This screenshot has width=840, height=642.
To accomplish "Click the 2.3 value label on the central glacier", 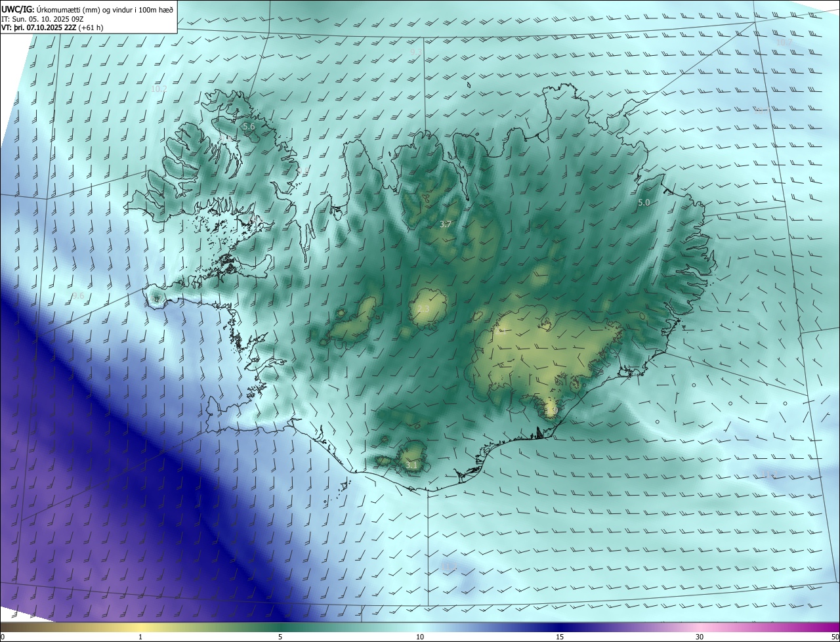I will click(x=423, y=309).
